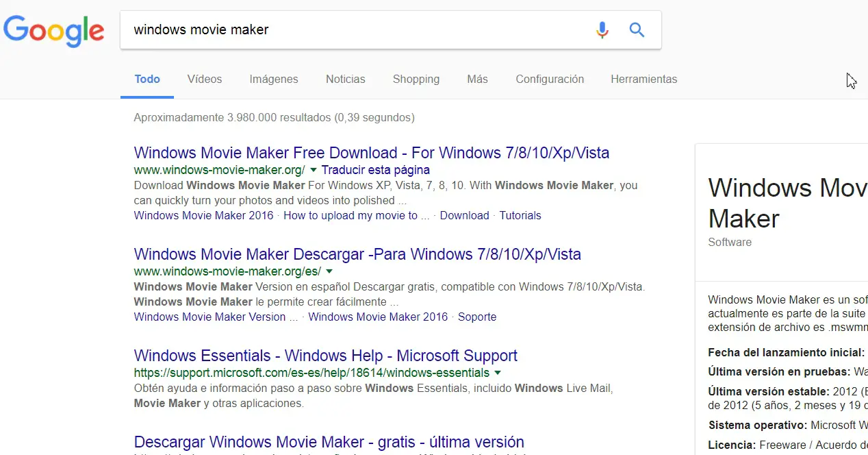Open the Noticias tab
Viewport: 868px width, 455px height.
346,79
